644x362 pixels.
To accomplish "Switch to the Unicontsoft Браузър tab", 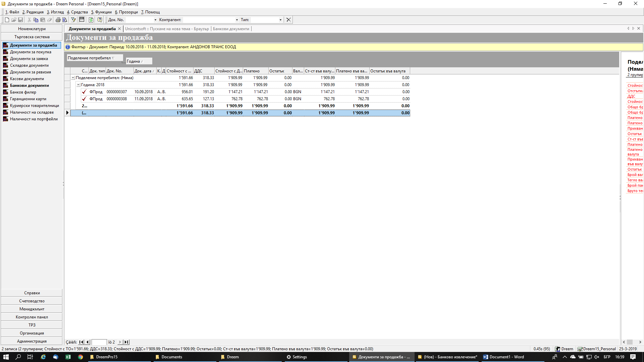I will pos(167,29).
